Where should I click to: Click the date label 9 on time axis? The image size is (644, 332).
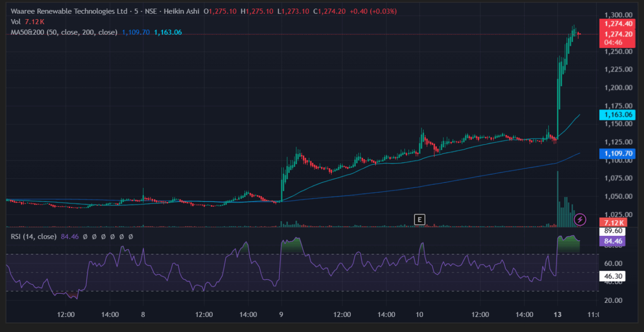pos(281,315)
